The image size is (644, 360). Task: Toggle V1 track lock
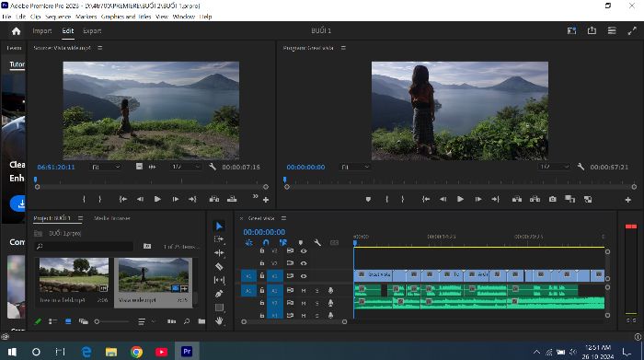pos(262,275)
